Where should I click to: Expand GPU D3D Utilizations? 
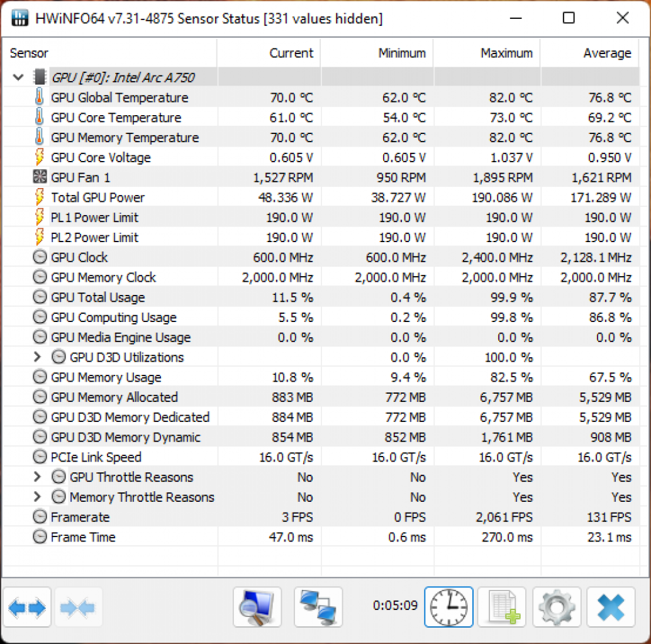37,357
